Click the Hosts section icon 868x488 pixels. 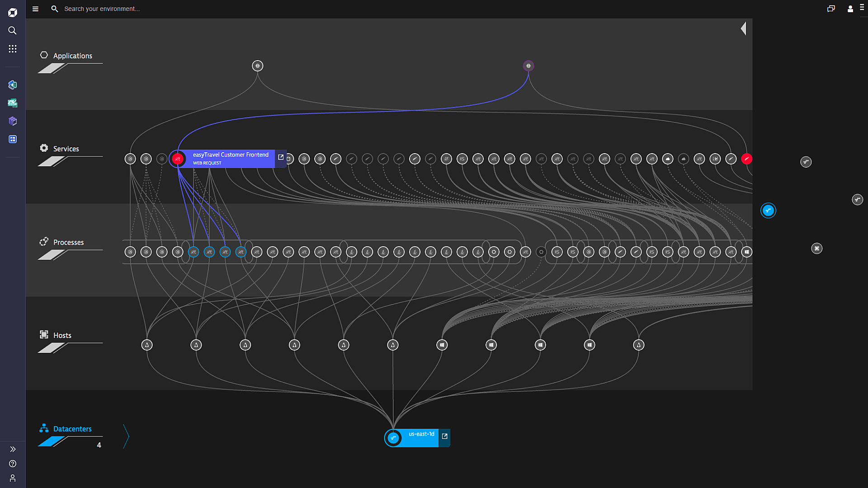coord(45,335)
